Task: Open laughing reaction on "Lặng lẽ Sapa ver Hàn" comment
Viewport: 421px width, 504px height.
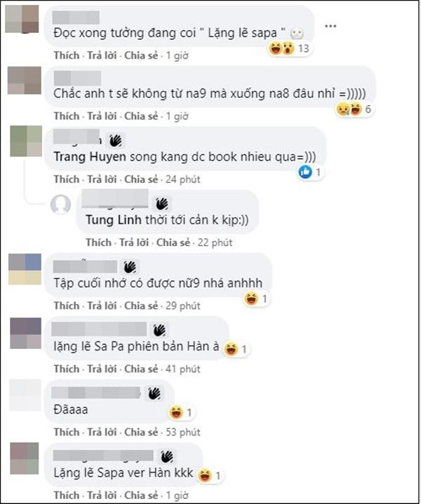Action: 205,475
